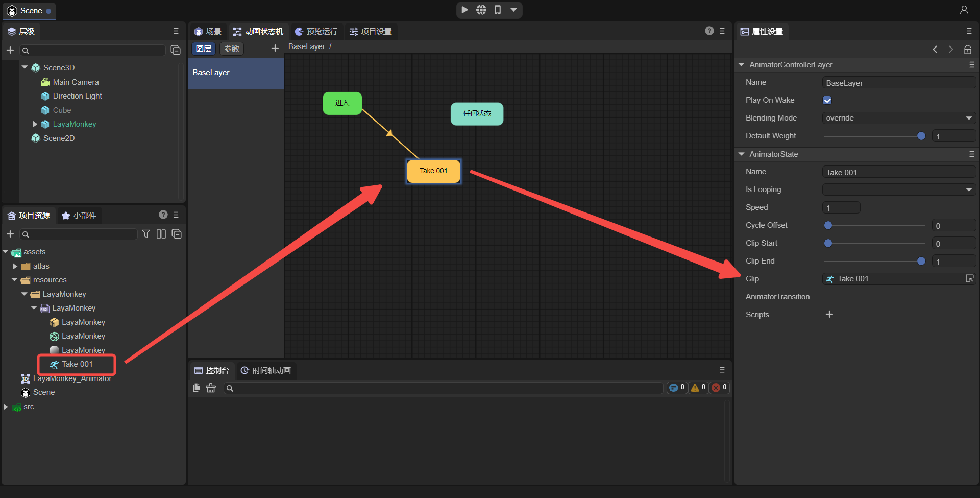Open the Clip asset picker icon
The width and height of the screenshot is (980, 498).
pyautogui.click(x=969, y=278)
